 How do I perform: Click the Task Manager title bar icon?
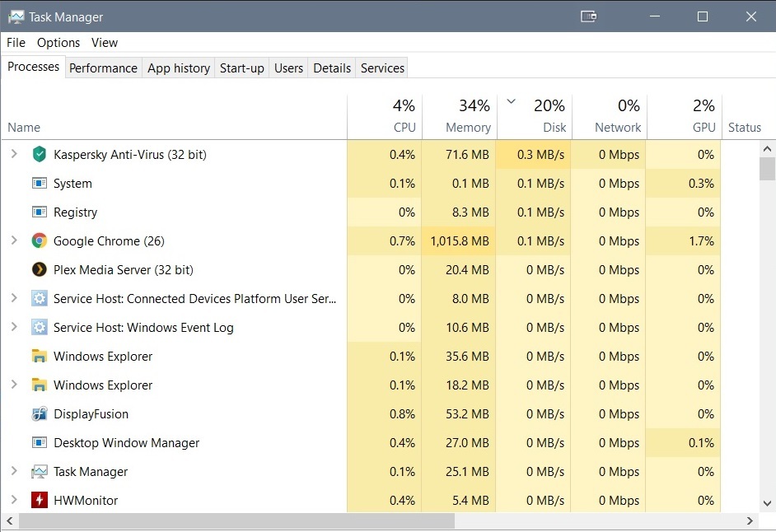pyautogui.click(x=16, y=16)
